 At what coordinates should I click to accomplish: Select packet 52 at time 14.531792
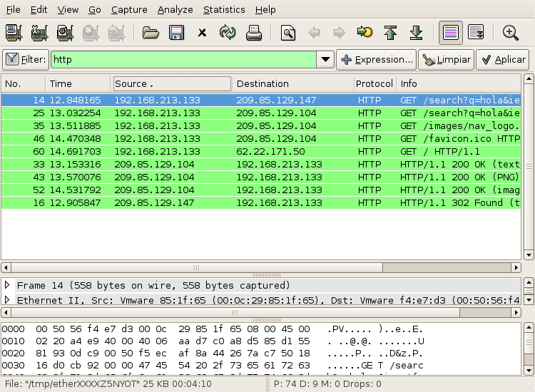261,190
